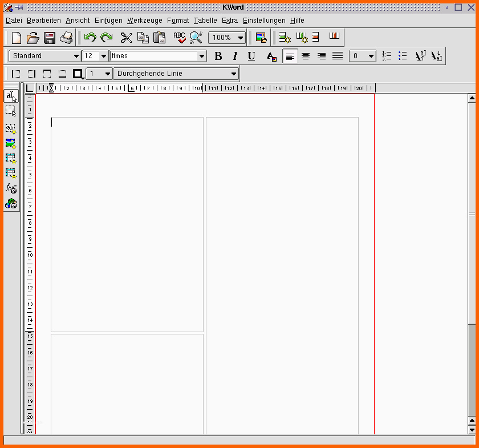This screenshot has height=448, width=479.
Task: Click the vertical scrollbar up arrow at top
Action: [x=472, y=99]
